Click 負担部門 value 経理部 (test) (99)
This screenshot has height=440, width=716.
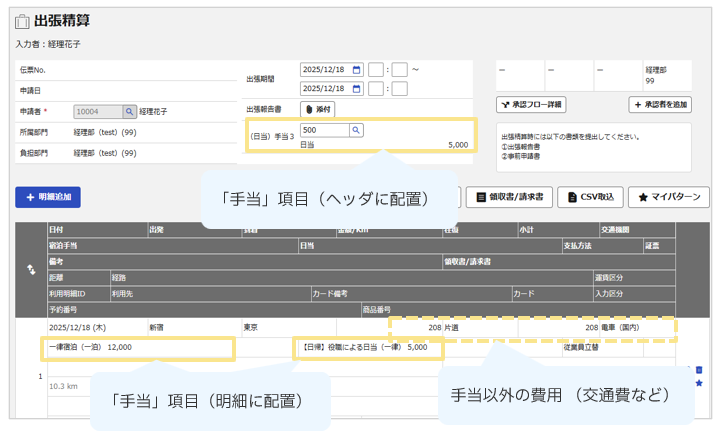pyautogui.click(x=105, y=153)
